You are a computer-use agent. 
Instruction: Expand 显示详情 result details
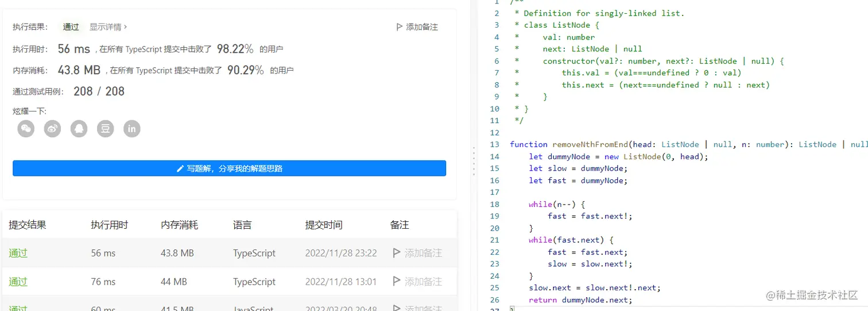pyautogui.click(x=108, y=27)
